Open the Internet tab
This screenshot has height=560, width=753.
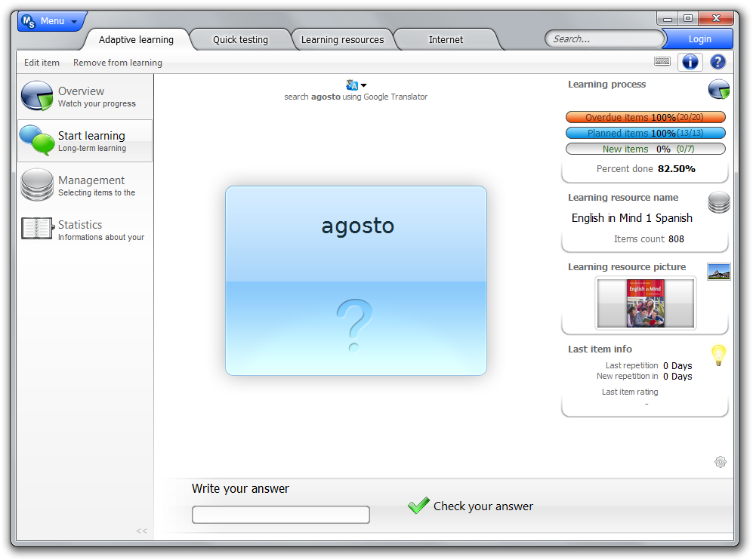[x=446, y=40]
